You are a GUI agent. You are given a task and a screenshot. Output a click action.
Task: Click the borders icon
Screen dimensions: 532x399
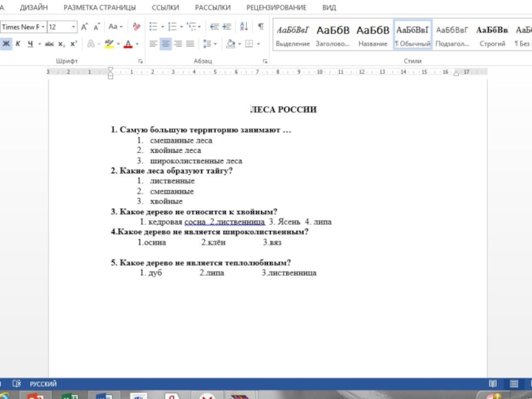tap(249, 44)
